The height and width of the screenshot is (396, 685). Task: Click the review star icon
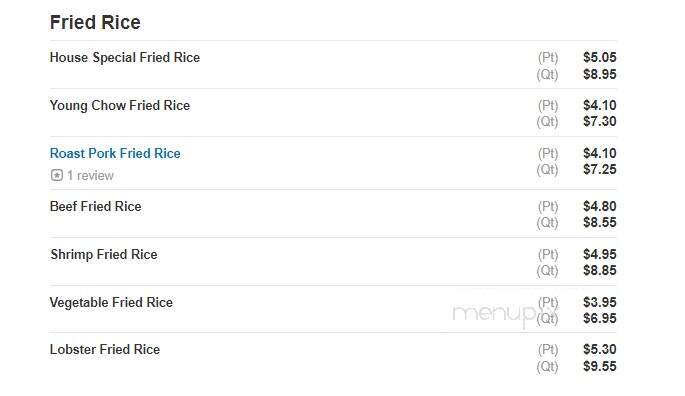[x=57, y=175]
